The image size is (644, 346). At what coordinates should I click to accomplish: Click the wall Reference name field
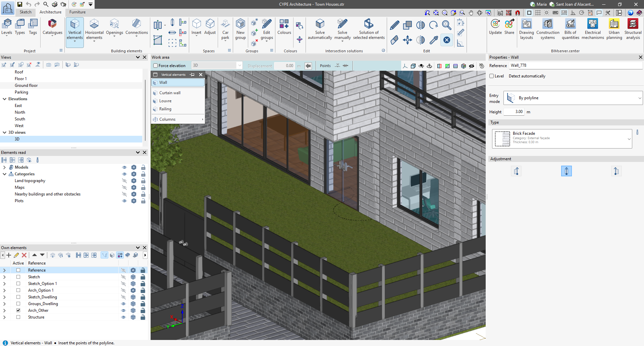(576, 65)
